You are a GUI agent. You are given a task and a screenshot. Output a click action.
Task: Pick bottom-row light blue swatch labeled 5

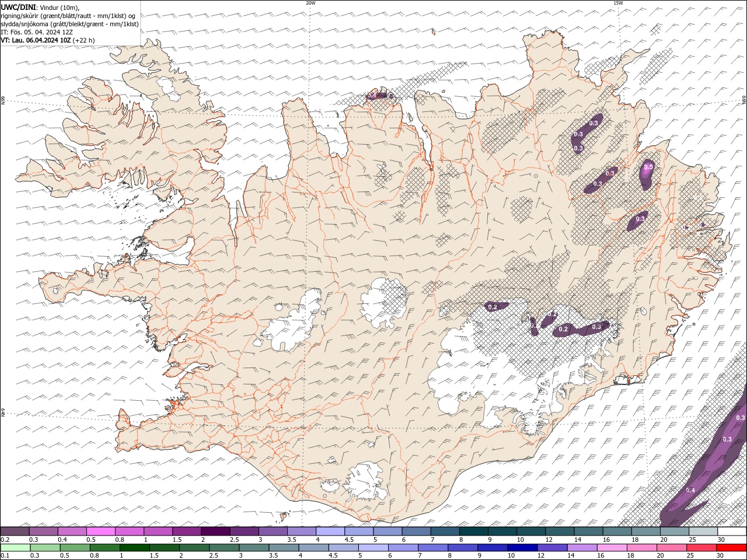pos(373,548)
